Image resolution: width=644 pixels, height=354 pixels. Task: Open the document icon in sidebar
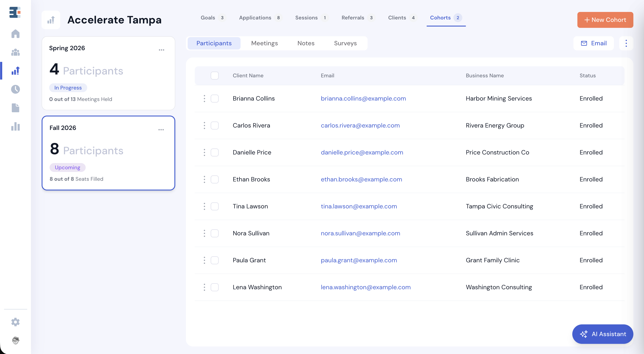(15, 108)
